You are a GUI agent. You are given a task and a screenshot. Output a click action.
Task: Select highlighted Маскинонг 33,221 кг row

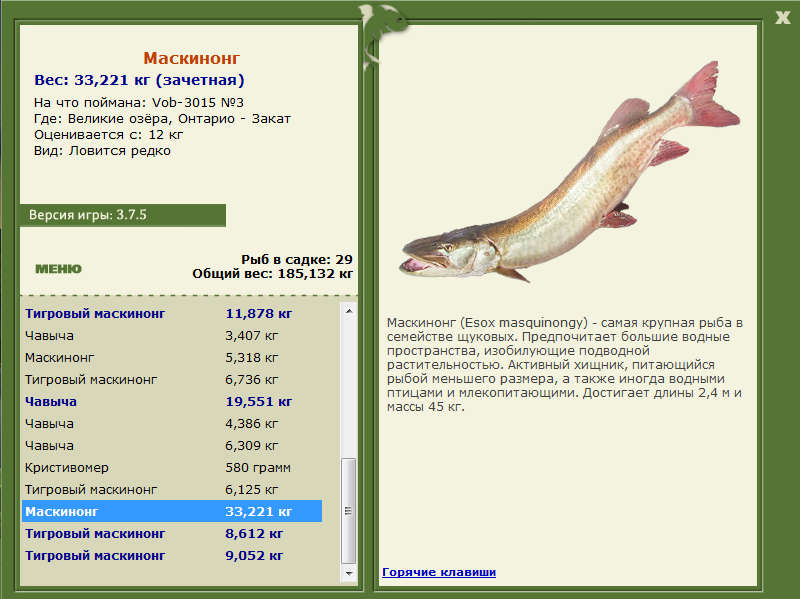(x=172, y=511)
